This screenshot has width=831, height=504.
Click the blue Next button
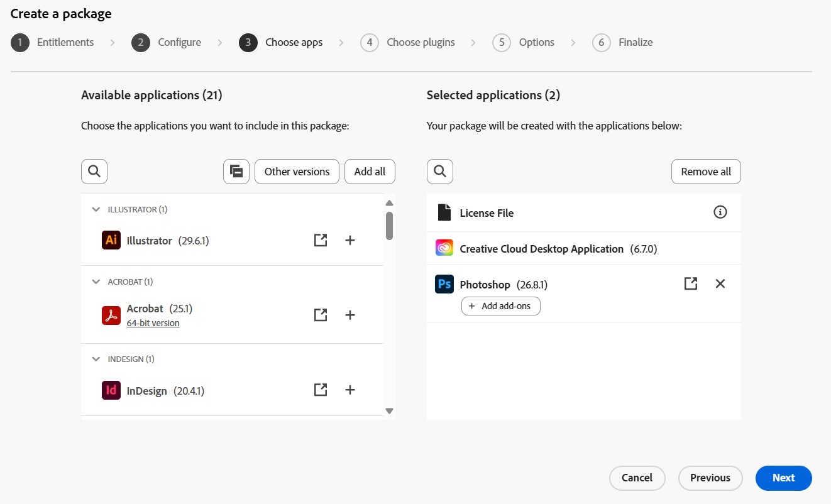point(784,478)
